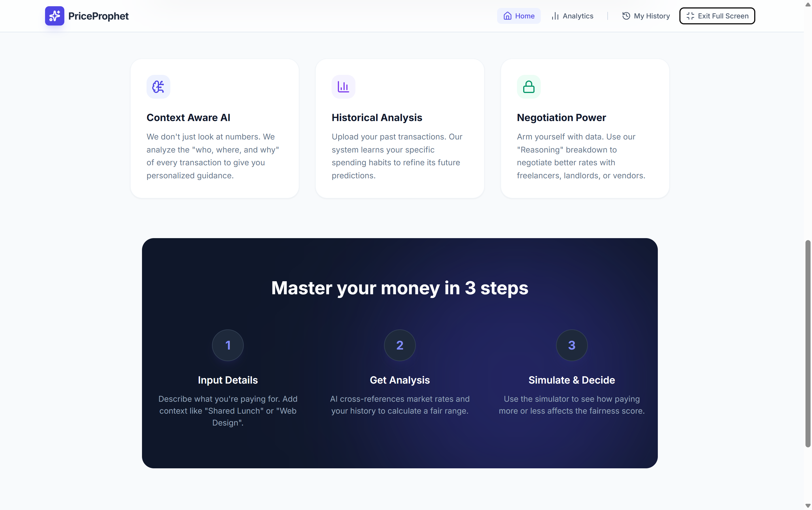
Task: Click the Context Aware AI heading
Action: 188,117
